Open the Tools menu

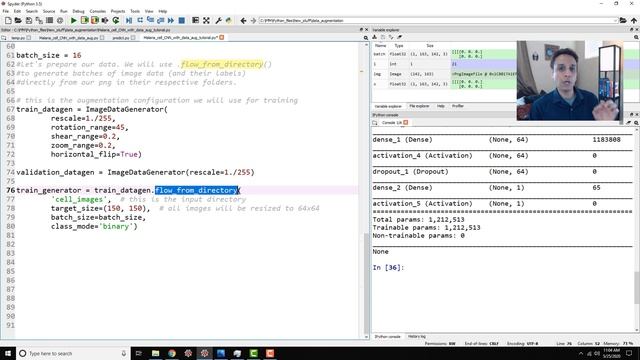click(135, 11)
